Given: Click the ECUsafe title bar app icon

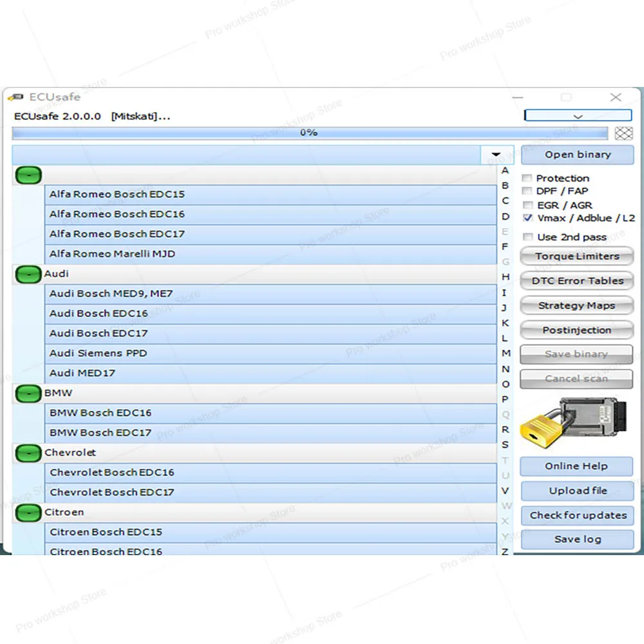Looking at the screenshot, I should (x=16, y=97).
